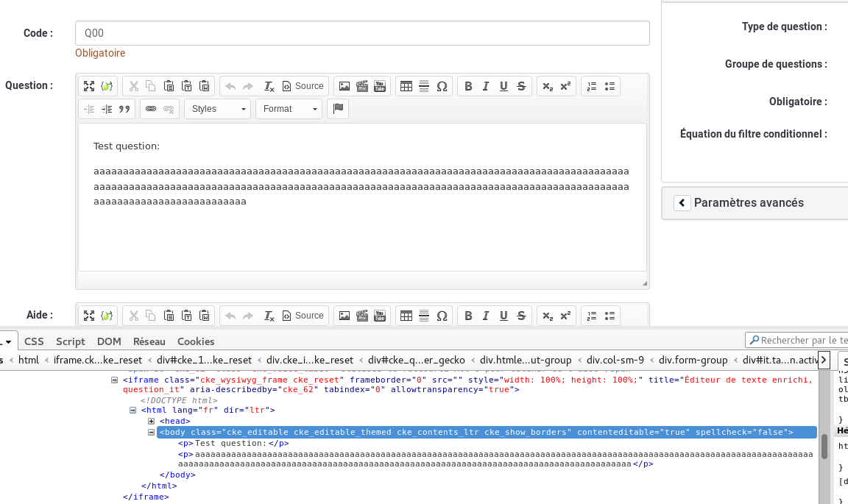Insert a table in Question editor
Image resolution: width=848 pixels, height=504 pixels.
(x=406, y=86)
